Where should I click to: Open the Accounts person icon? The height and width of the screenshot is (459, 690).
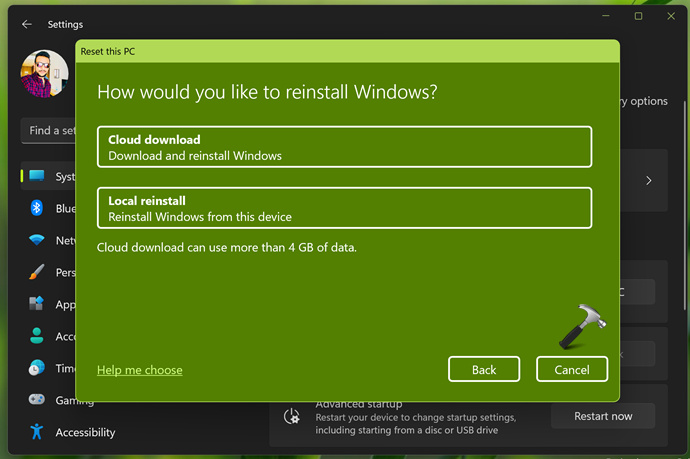(37, 336)
